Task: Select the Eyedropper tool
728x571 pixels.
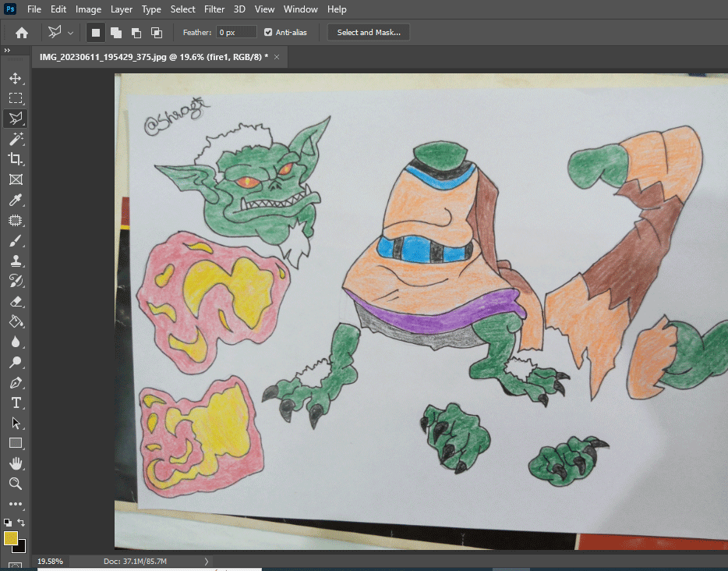Action: 16,200
